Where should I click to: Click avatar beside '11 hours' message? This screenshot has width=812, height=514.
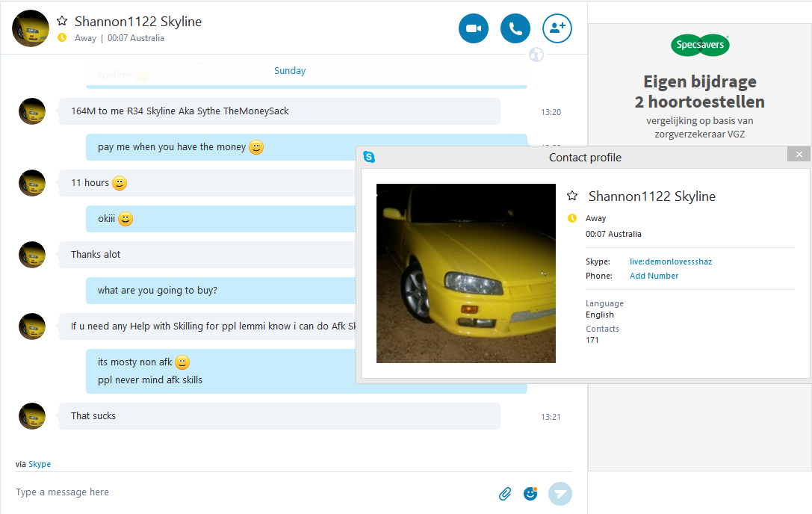point(32,183)
